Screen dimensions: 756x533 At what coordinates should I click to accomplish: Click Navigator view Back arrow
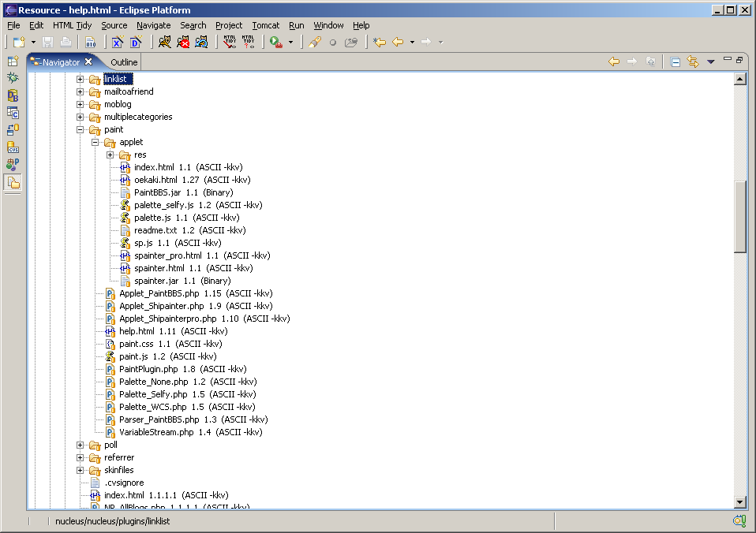614,61
